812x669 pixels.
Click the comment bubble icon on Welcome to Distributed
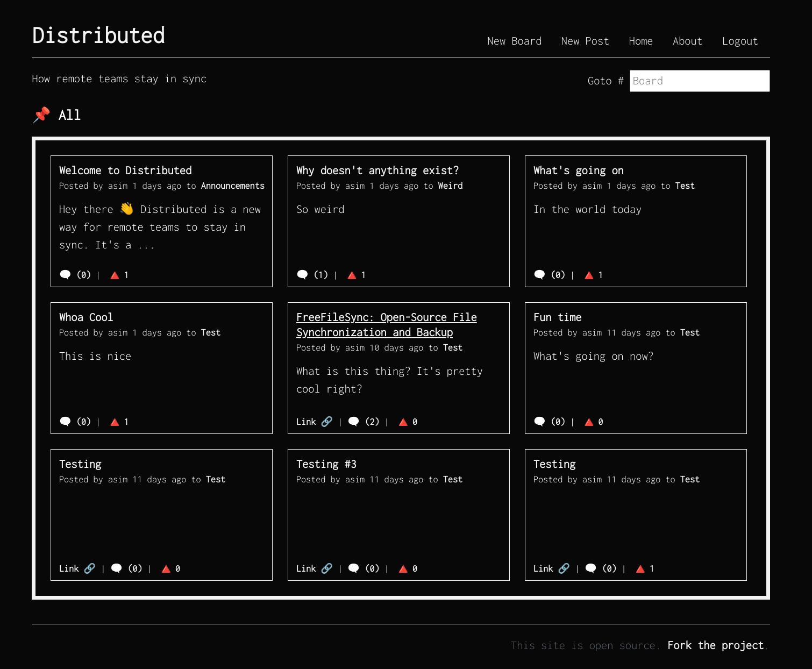click(x=65, y=274)
